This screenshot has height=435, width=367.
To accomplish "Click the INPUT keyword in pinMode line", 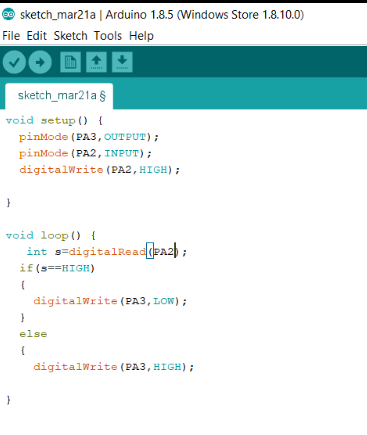I will [122, 153].
